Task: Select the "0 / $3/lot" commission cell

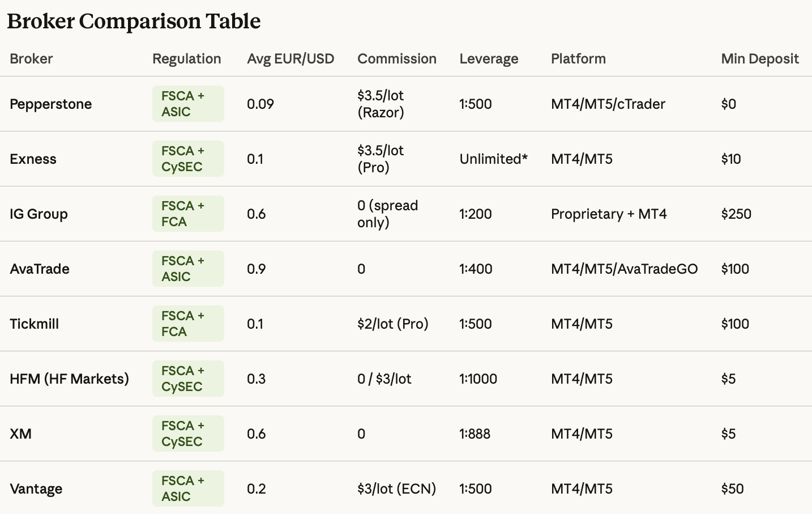Action: (384, 379)
